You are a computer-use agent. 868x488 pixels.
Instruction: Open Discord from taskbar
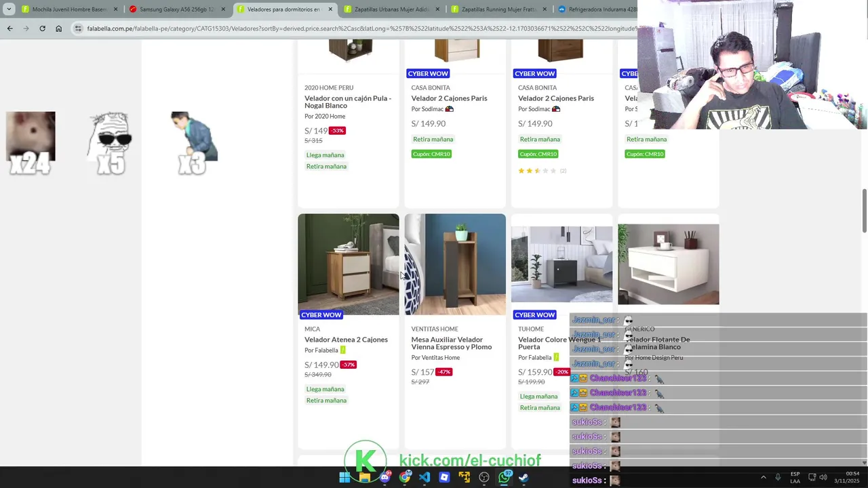[x=384, y=477]
